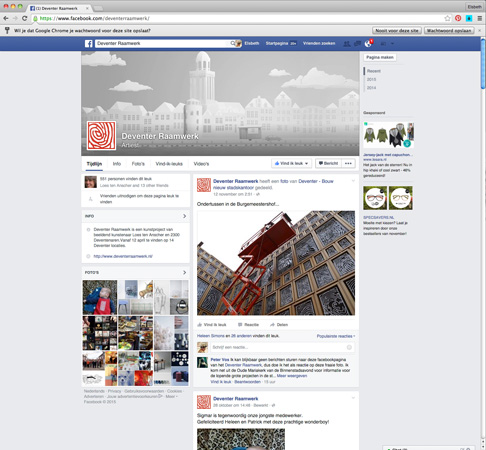
Task: Switch to the Video's tab
Action: click(x=201, y=164)
